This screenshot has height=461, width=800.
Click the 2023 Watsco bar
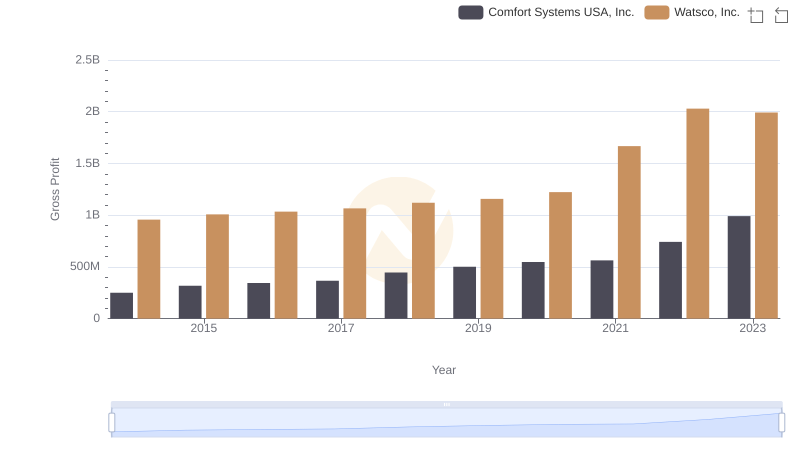(766, 215)
